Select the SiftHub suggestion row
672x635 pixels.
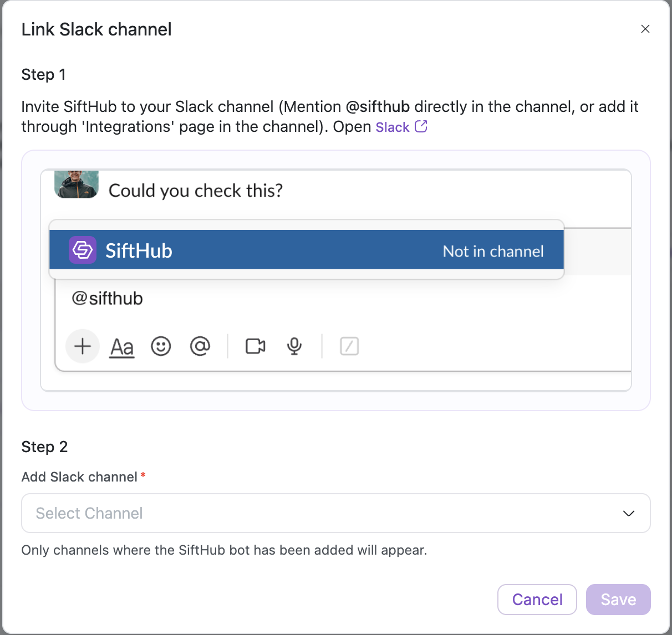tap(307, 250)
